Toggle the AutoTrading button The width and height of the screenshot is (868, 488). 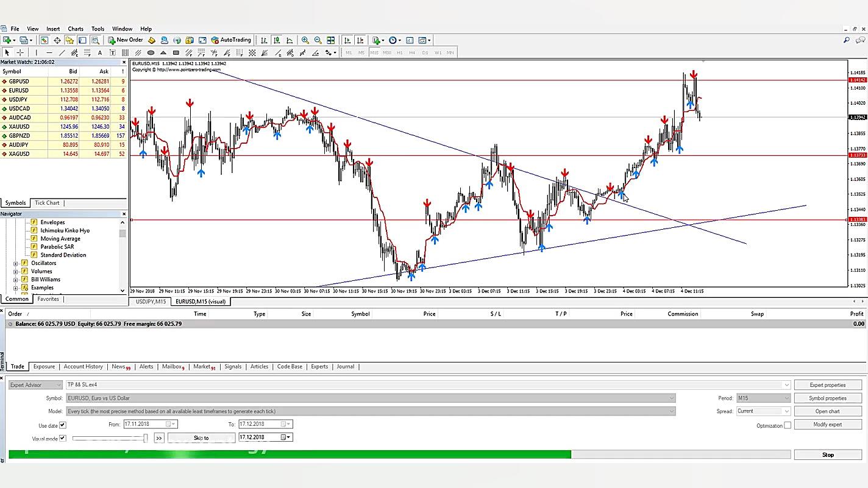point(231,40)
